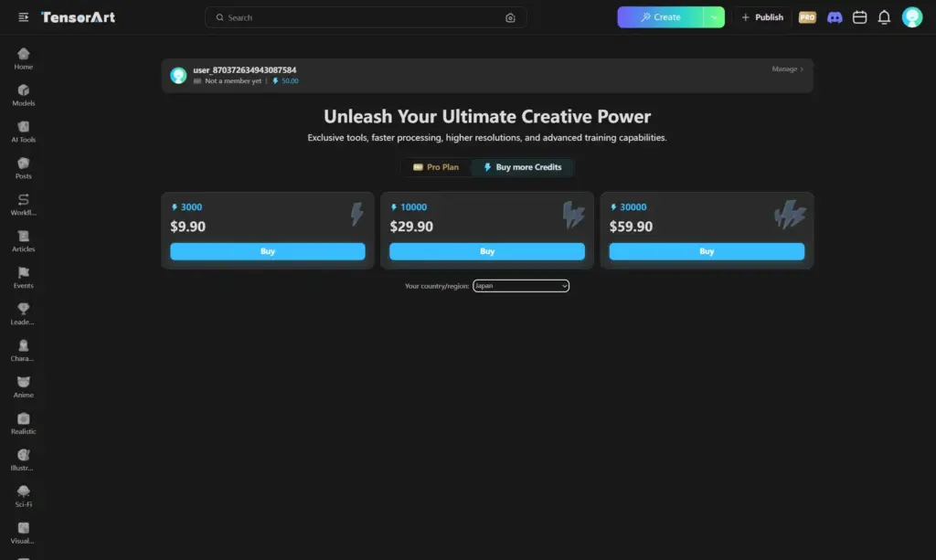936x560 pixels.
Task: Select the Sci-Fi category
Action: pos(23,496)
